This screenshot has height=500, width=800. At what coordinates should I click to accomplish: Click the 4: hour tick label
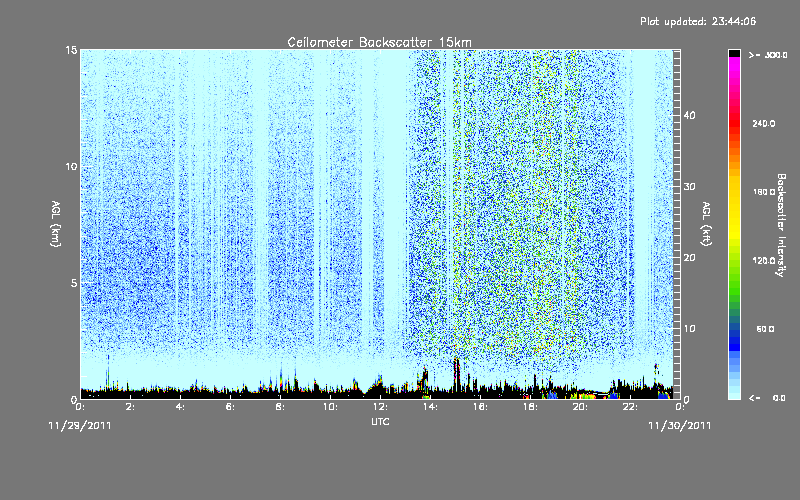point(180,407)
